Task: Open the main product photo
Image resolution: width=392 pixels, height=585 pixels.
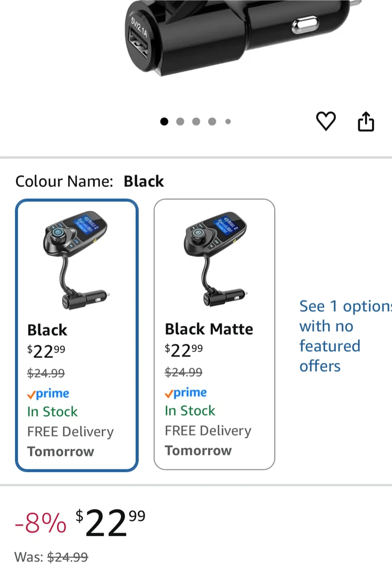Action: point(239,39)
